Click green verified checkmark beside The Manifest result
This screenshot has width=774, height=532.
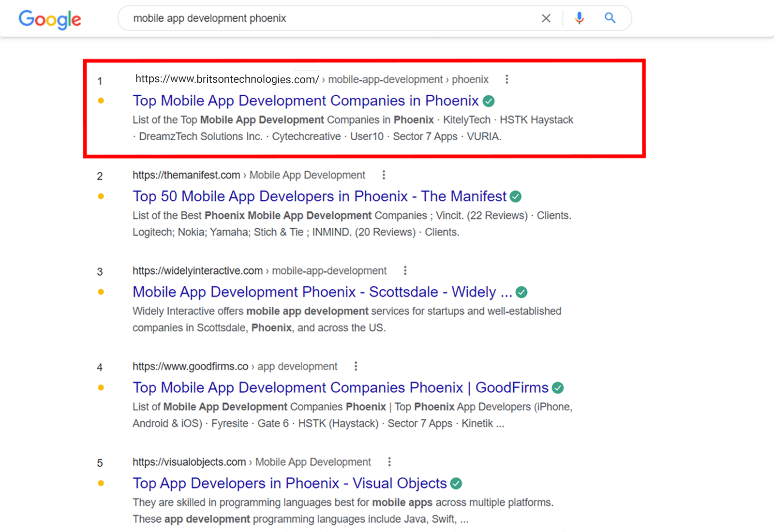pos(516,197)
